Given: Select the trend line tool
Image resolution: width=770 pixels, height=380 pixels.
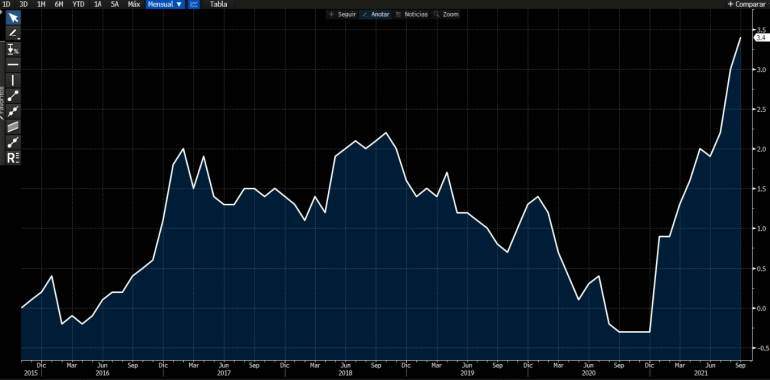Looking at the screenshot, I should point(13,96).
